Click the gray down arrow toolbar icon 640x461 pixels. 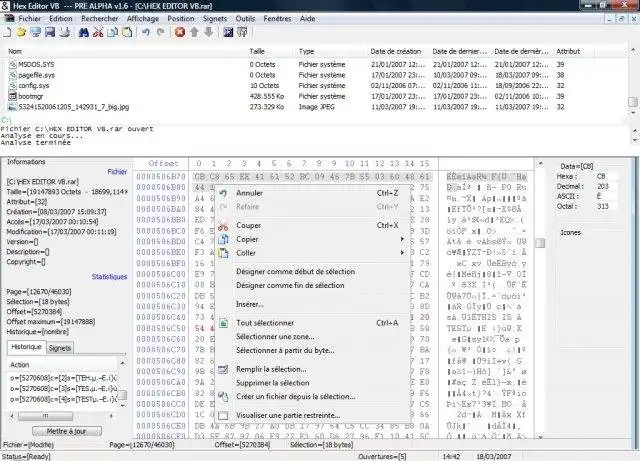(x=209, y=32)
